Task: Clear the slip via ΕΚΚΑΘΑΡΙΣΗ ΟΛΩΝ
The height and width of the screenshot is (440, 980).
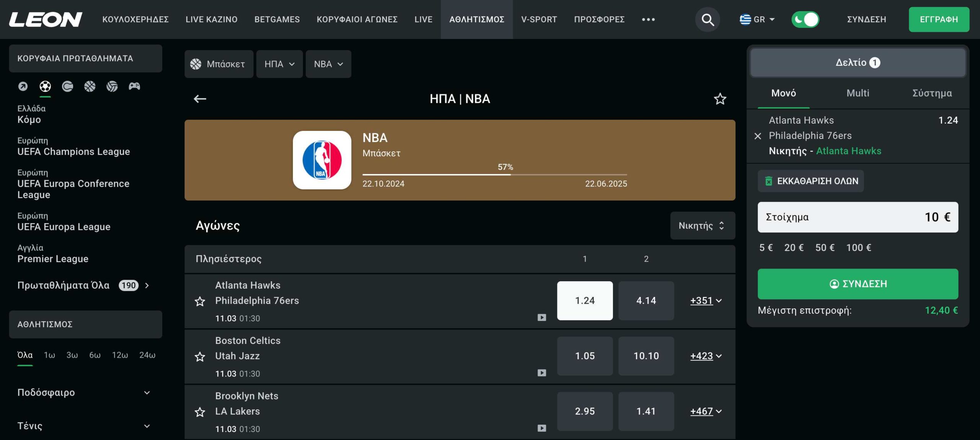Action: click(810, 181)
